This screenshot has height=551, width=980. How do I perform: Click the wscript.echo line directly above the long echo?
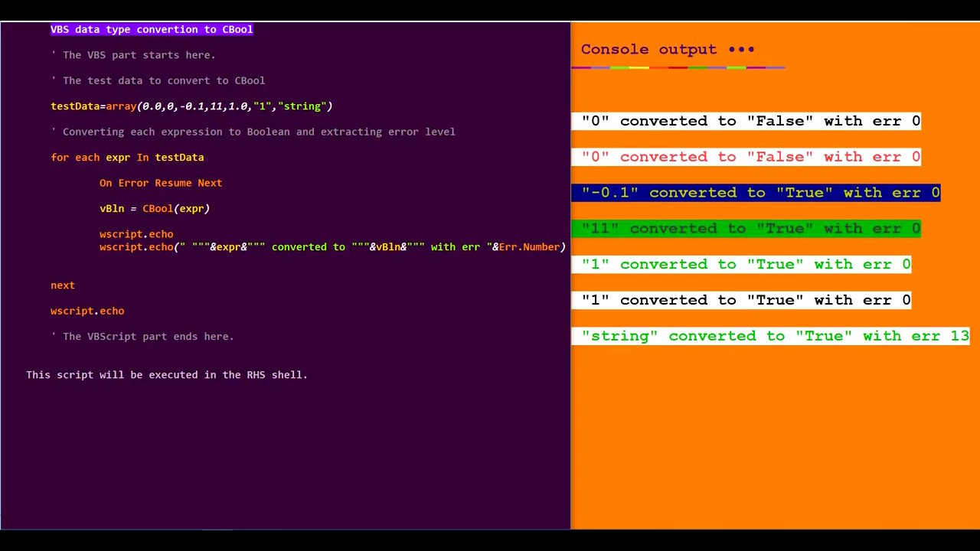(136, 234)
